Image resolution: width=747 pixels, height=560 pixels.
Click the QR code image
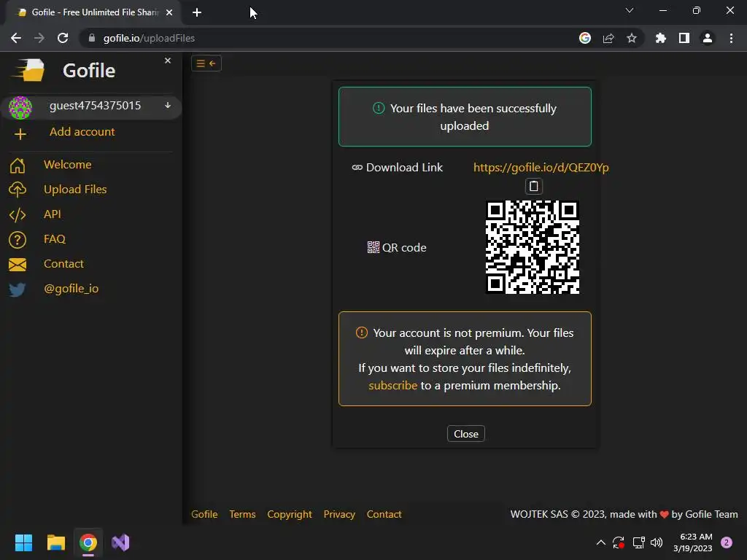(x=533, y=247)
